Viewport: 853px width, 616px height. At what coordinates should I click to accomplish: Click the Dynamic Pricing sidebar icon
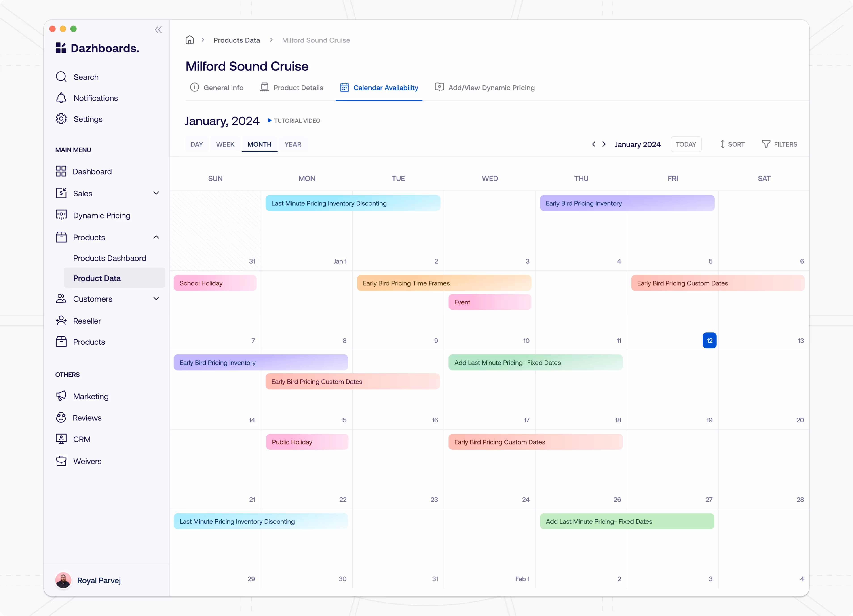61,215
